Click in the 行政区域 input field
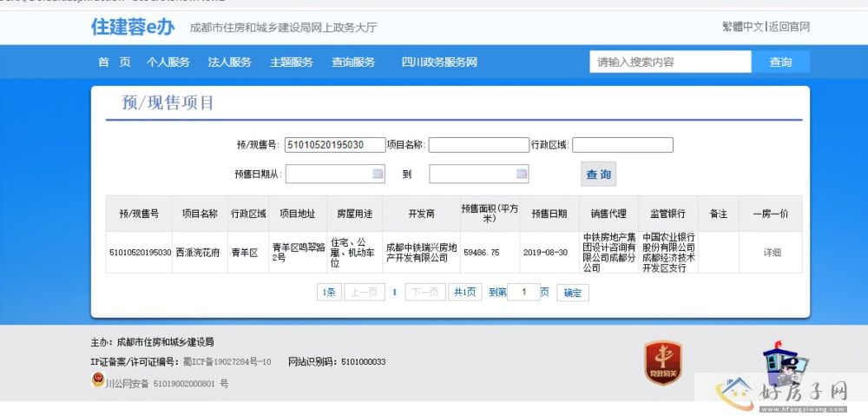Viewport: 868px width, 416px height. tap(622, 145)
